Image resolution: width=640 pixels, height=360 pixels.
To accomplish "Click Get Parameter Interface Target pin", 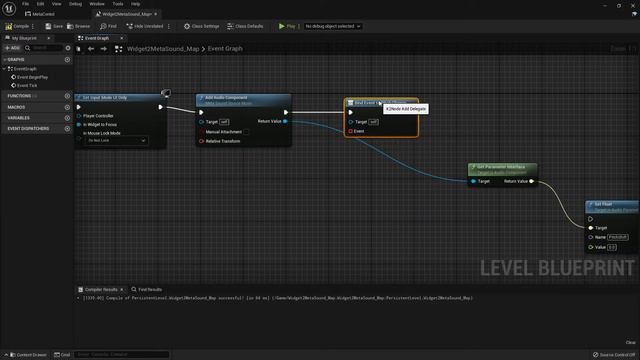I will 473,181.
